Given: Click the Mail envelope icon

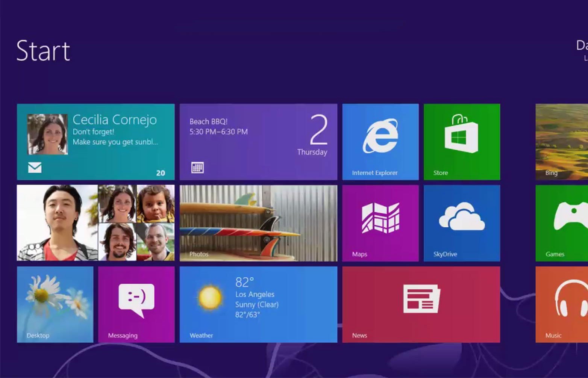Looking at the screenshot, I should 35,167.
